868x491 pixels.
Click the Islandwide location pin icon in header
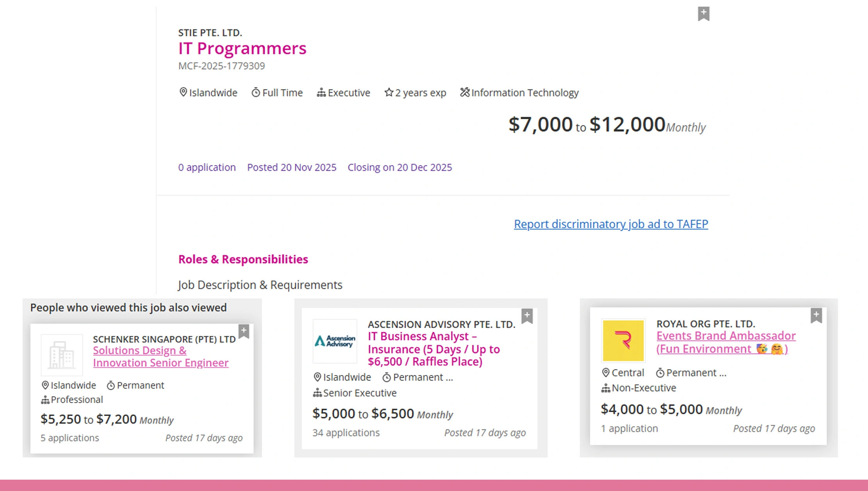coord(183,92)
